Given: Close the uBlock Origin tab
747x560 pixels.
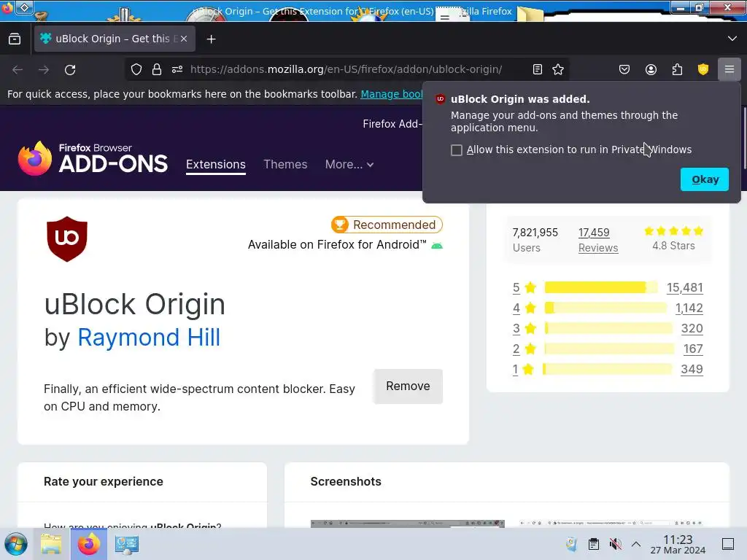Looking at the screenshot, I should 184,39.
